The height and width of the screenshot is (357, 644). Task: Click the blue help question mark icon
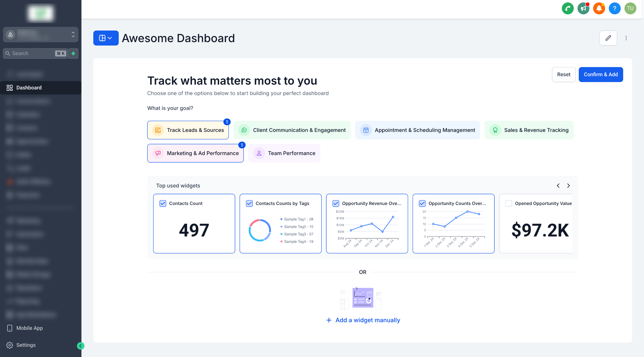pyautogui.click(x=615, y=8)
